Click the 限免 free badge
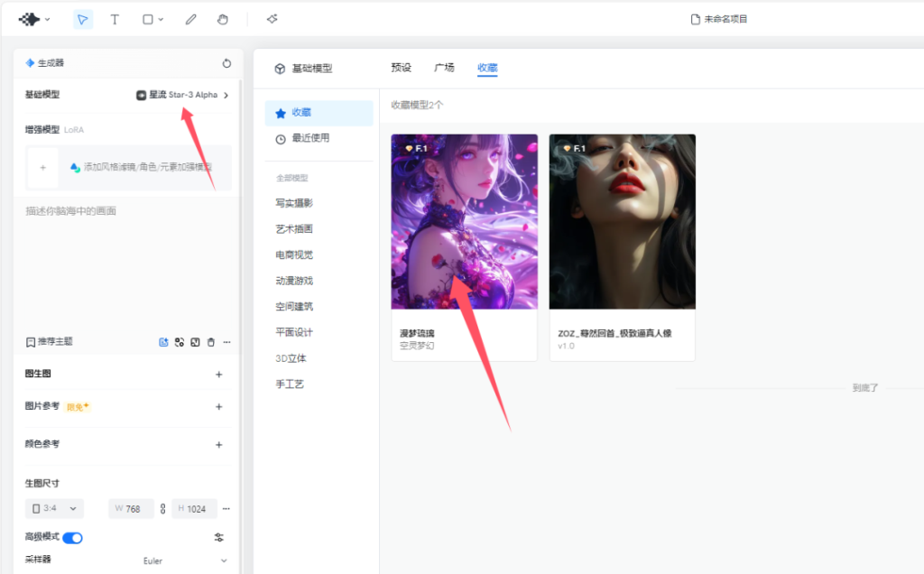Image resolution: width=924 pixels, height=574 pixels. click(x=78, y=407)
